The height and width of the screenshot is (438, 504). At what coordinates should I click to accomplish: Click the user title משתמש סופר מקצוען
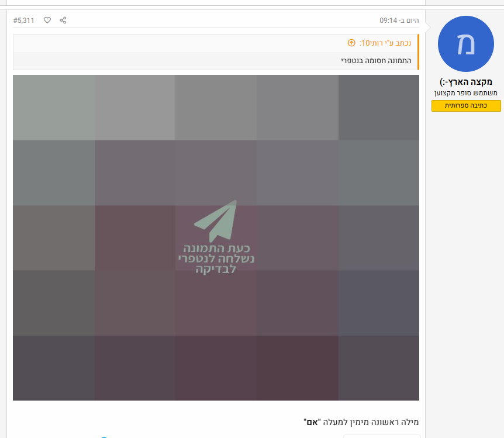coord(466,93)
